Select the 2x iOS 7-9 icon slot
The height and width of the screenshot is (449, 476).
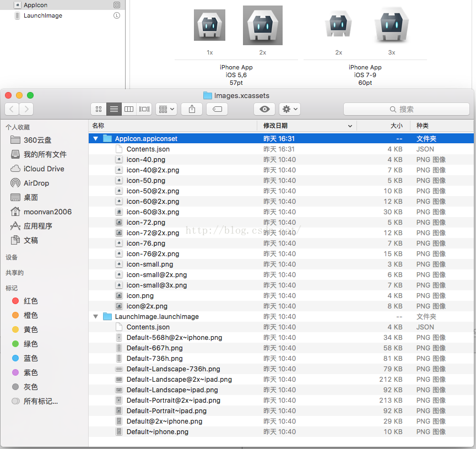(338, 24)
